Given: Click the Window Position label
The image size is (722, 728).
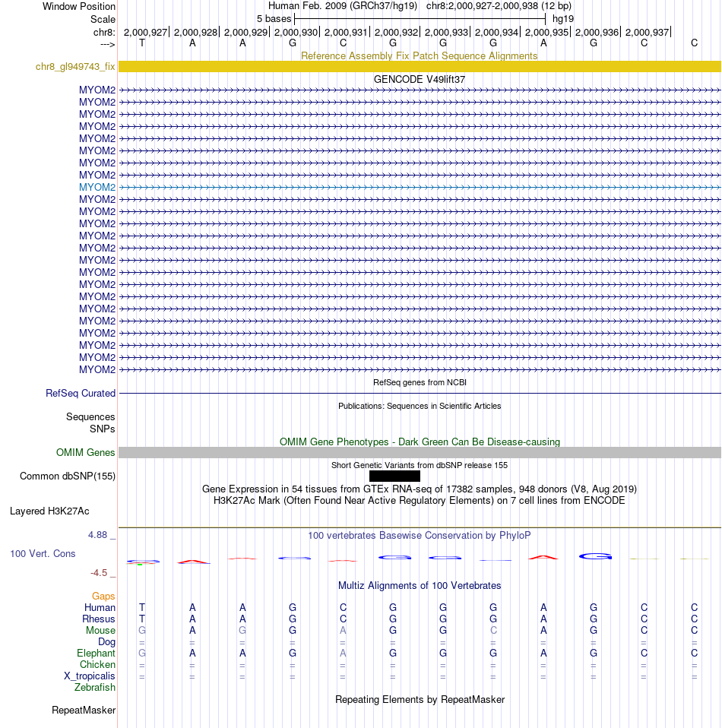Looking at the screenshot, I should tap(79, 7).
